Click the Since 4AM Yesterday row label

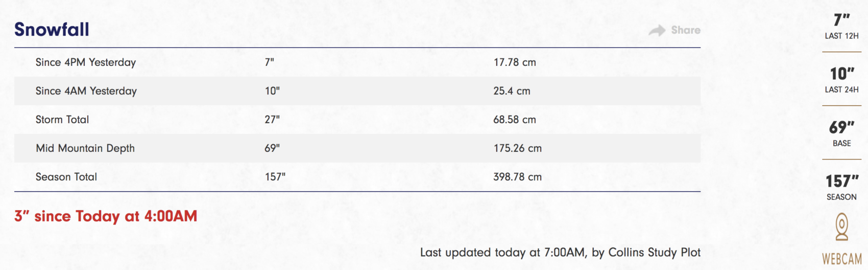[x=86, y=91]
